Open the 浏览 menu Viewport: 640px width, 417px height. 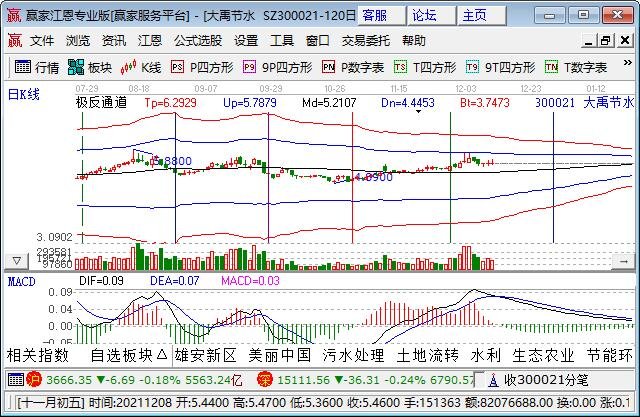point(78,40)
